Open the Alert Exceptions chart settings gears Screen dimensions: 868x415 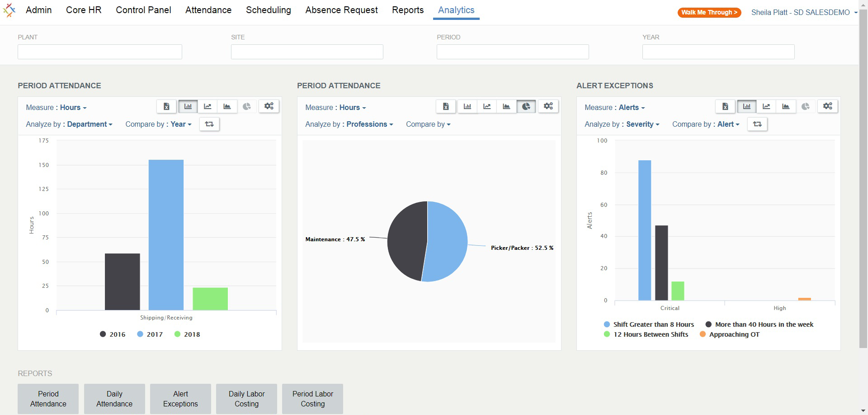point(828,106)
